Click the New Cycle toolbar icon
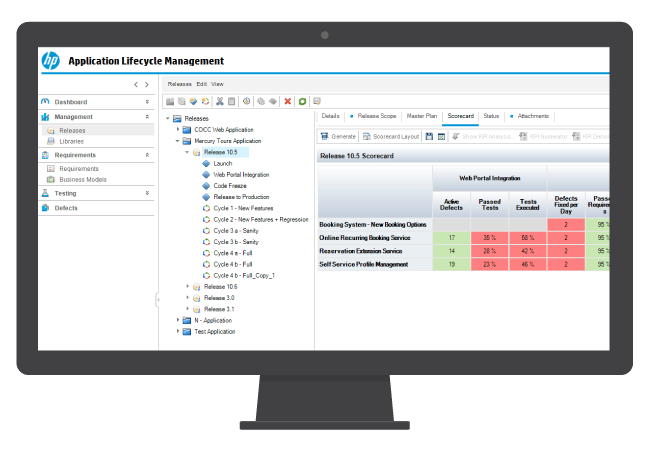The width and height of the screenshot is (650, 450). point(205,101)
